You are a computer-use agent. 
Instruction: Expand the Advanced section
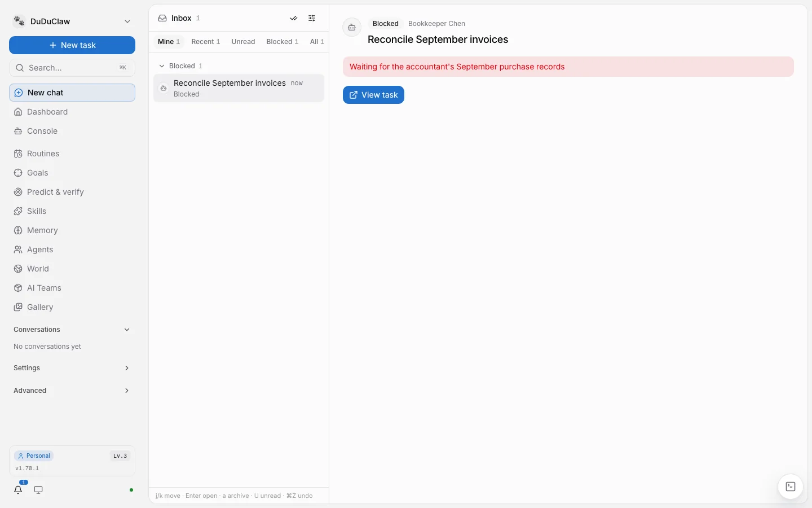pyautogui.click(x=72, y=391)
